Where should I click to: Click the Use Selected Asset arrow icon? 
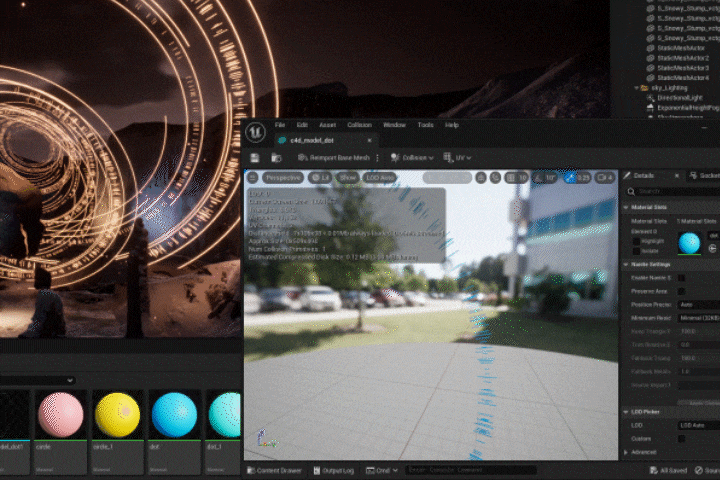coord(712,248)
